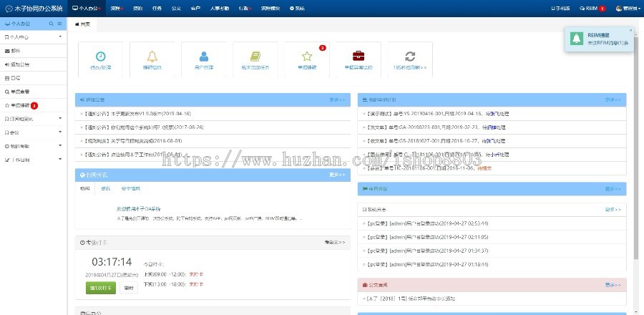Click 更多>> in today's meetings header

click(x=613, y=189)
